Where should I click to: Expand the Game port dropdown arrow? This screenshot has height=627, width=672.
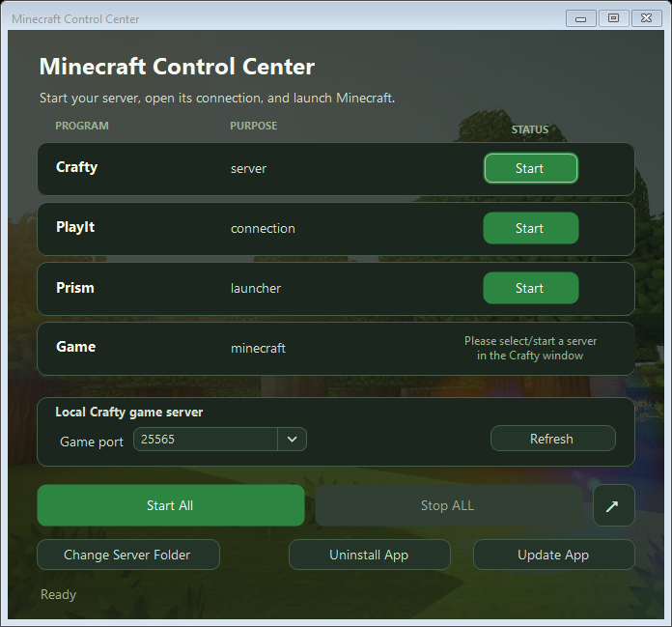point(293,440)
